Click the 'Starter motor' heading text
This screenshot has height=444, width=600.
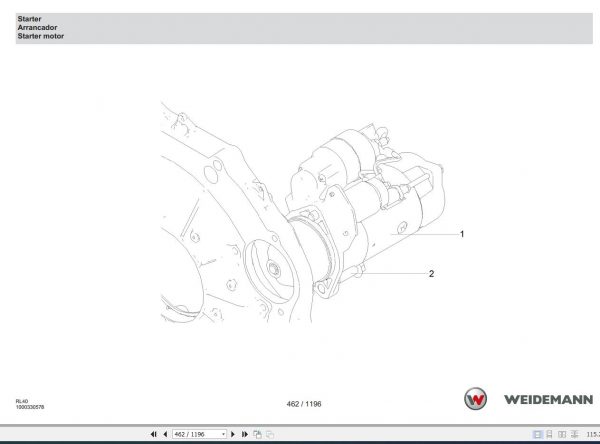[x=41, y=36]
